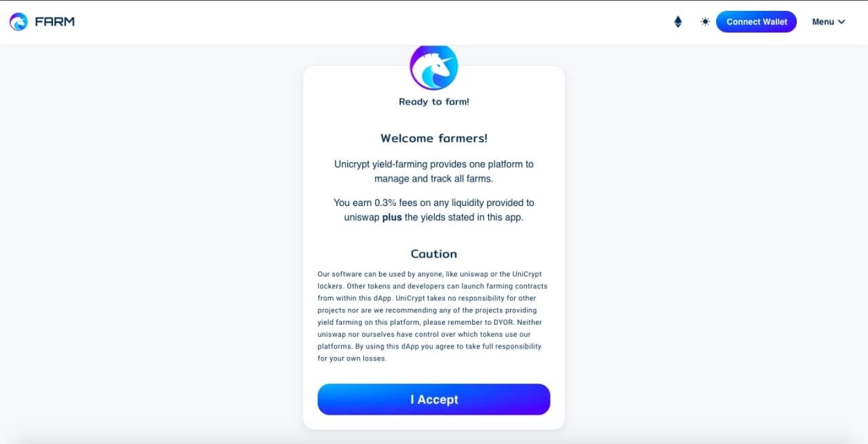Click the Unicrypt yield-farming description paragraph

click(x=434, y=171)
